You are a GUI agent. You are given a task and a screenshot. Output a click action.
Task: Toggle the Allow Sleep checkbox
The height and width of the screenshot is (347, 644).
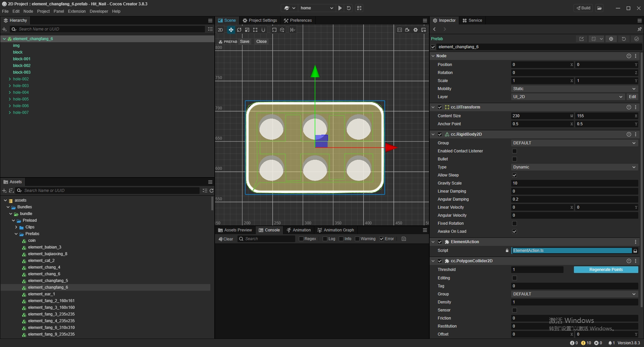click(x=515, y=175)
